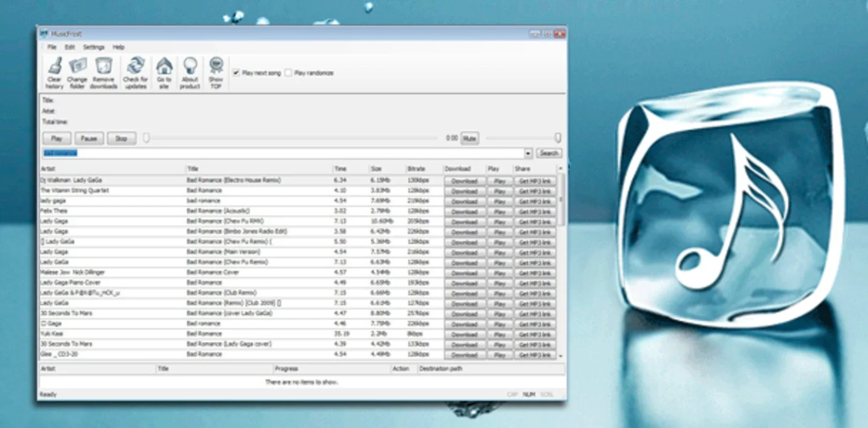The image size is (868, 428).
Task: Toggle the Play next song checkbox
Action: click(236, 73)
